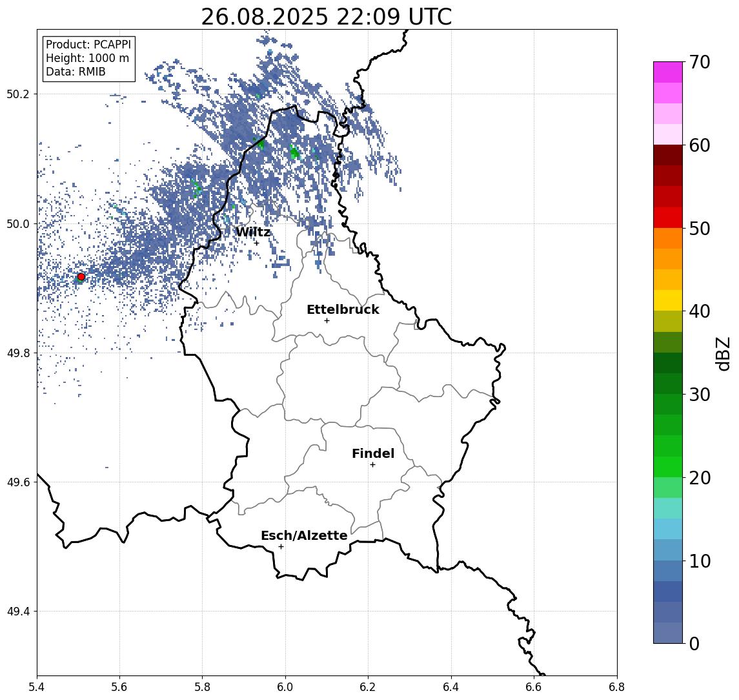Image resolution: width=739 pixels, height=700 pixels.
Task: Click the longitude label 6.4
Action: [451, 687]
